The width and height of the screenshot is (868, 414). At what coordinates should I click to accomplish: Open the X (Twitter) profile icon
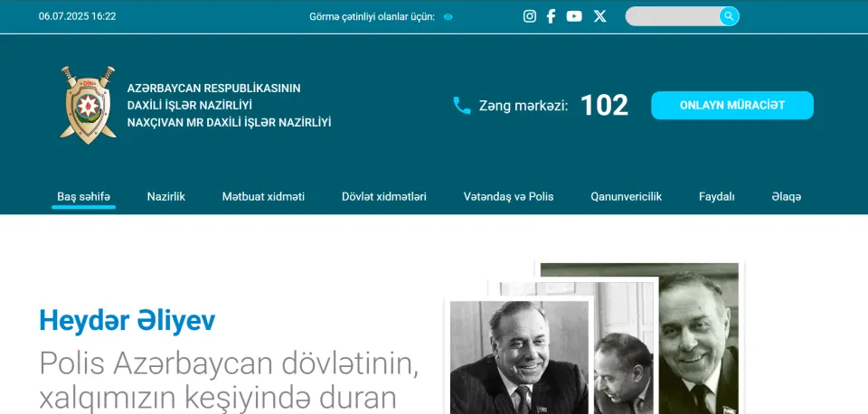coord(600,16)
